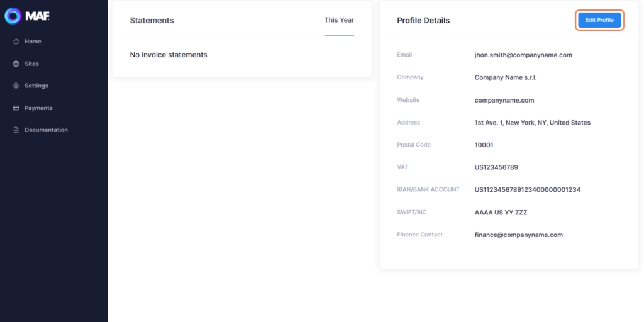Click the No invoice statements message

(x=169, y=55)
